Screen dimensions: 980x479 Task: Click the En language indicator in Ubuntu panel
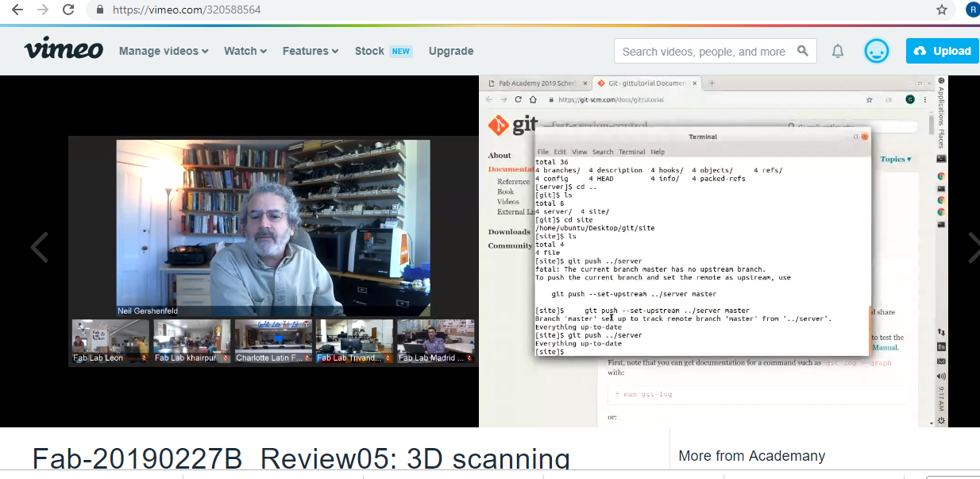pos(941,347)
